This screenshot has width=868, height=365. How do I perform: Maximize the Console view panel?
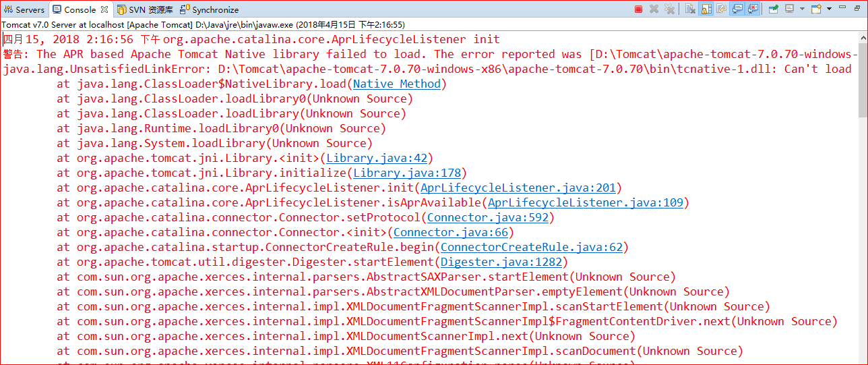click(857, 8)
